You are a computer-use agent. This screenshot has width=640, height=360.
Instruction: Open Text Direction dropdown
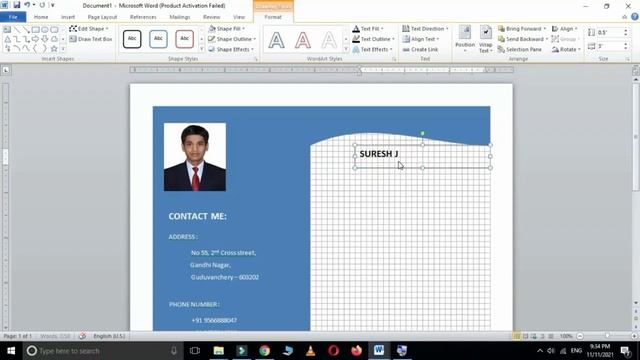point(425,29)
